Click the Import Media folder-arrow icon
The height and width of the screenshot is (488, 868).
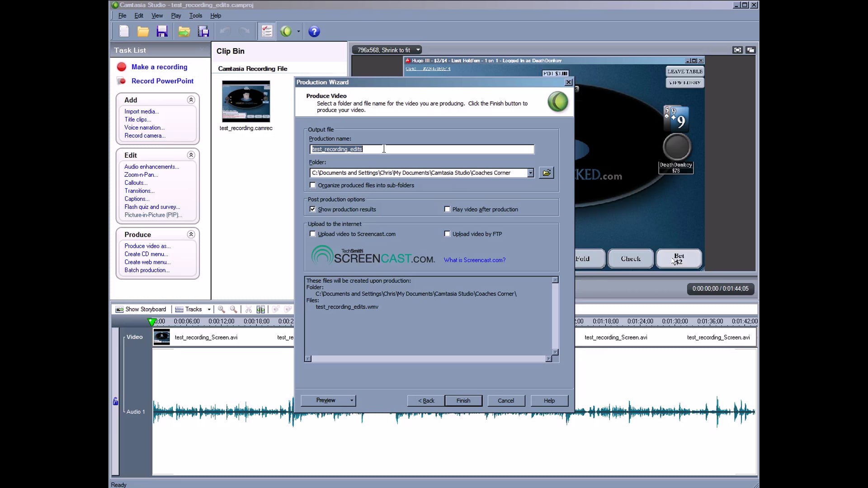tap(184, 31)
